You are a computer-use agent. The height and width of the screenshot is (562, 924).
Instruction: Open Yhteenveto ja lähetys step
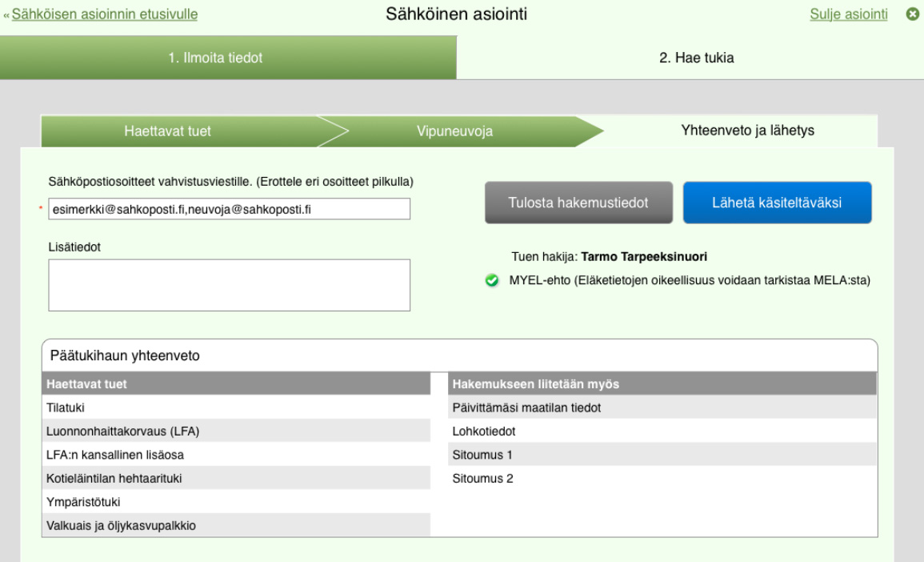pyautogui.click(x=747, y=131)
